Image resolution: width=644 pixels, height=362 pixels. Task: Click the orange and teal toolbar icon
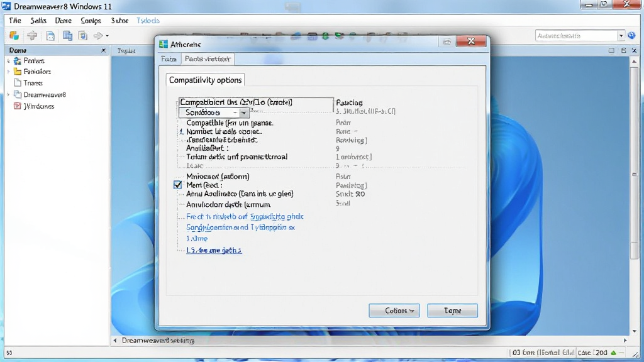click(x=14, y=36)
